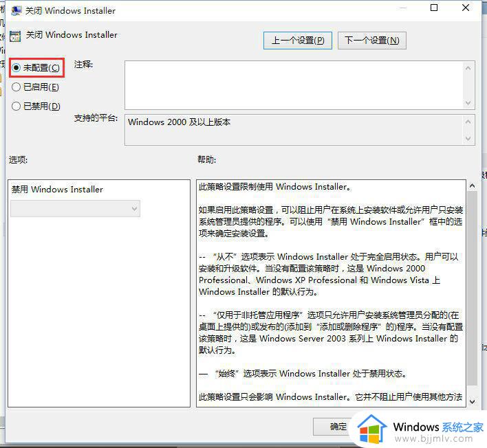Select the 未配置(C) radio button
This screenshot has width=487, height=448.
pyautogui.click(x=35, y=67)
